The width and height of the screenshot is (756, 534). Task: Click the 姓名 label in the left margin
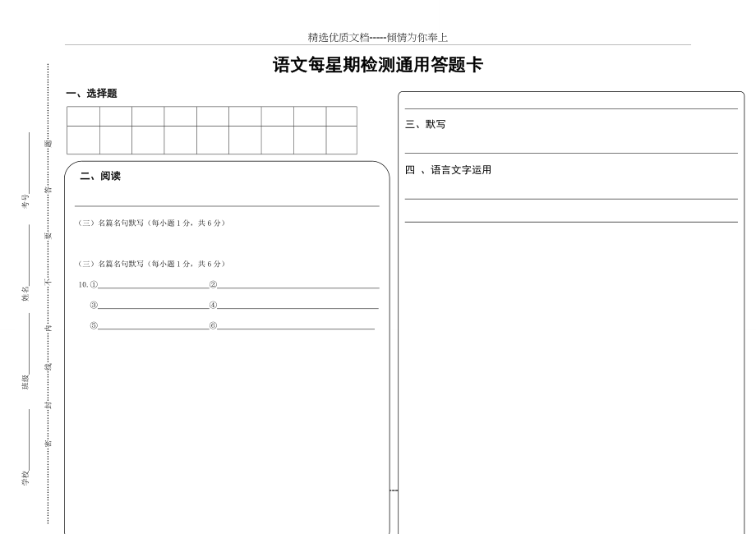coord(25,294)
